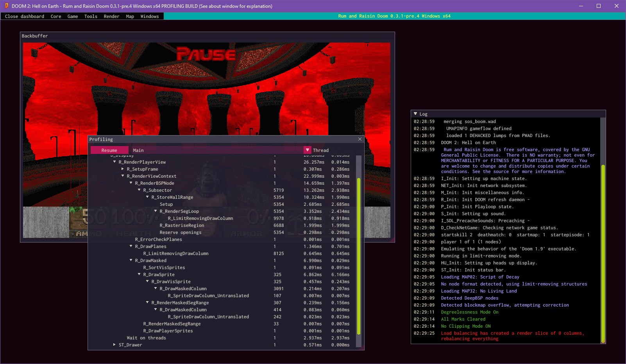Open the Core menu
This screenshot has height=364, width=626.
click(56, 16)
